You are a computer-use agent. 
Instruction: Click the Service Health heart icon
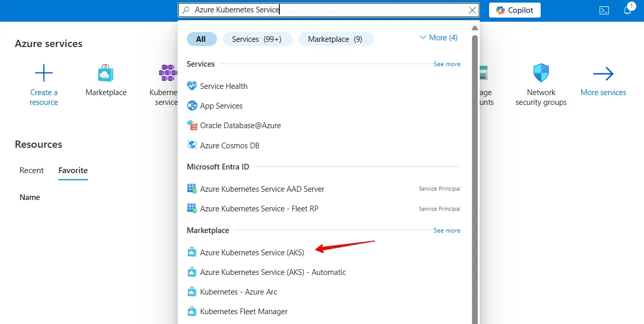tap(192, 86)
